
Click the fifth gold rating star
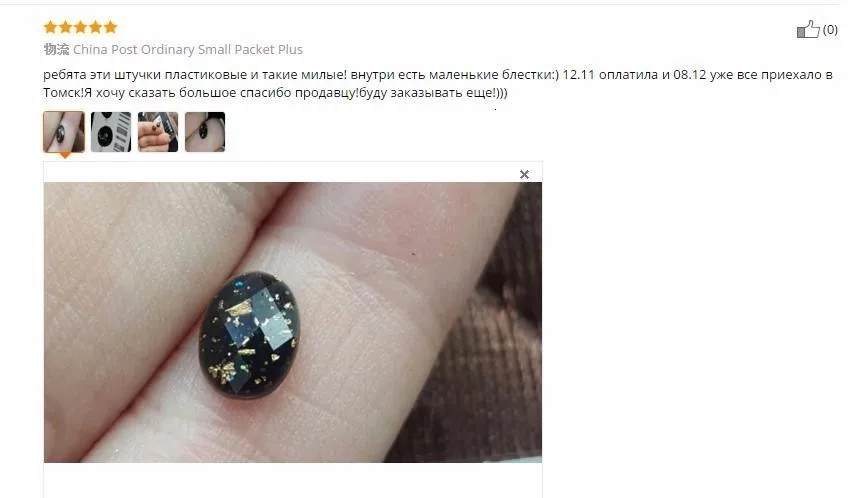(x=111, y=27)
